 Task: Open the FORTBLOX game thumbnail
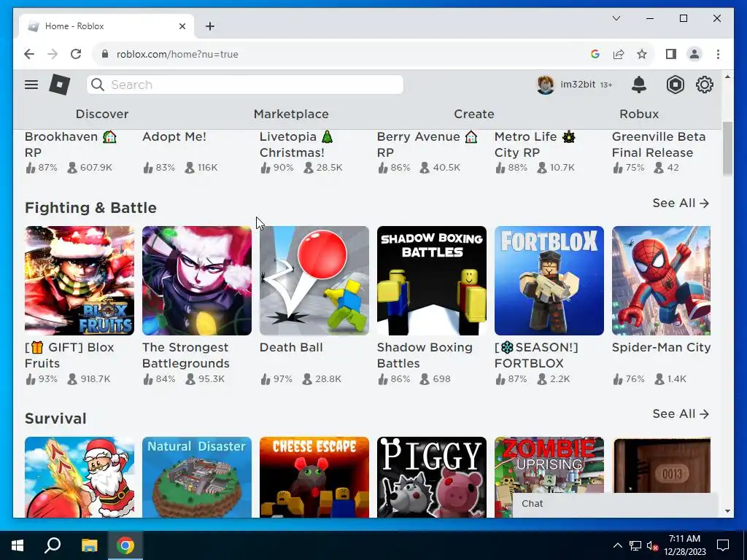[549, 281]
